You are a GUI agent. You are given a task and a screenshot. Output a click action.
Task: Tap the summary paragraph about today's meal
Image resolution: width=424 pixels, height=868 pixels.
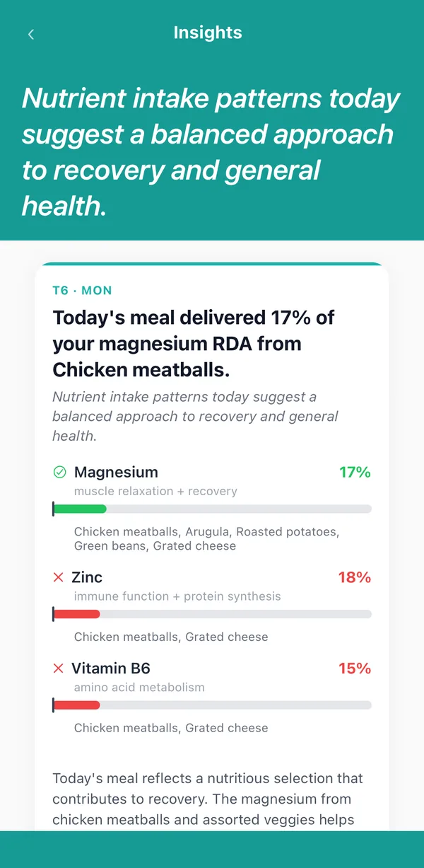pos(208,799)
